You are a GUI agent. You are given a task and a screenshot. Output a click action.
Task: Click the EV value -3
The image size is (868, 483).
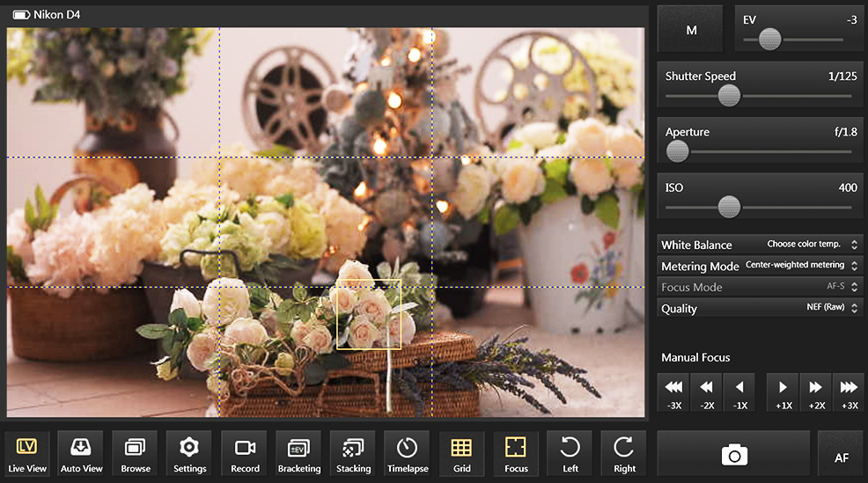click(851, 20)
